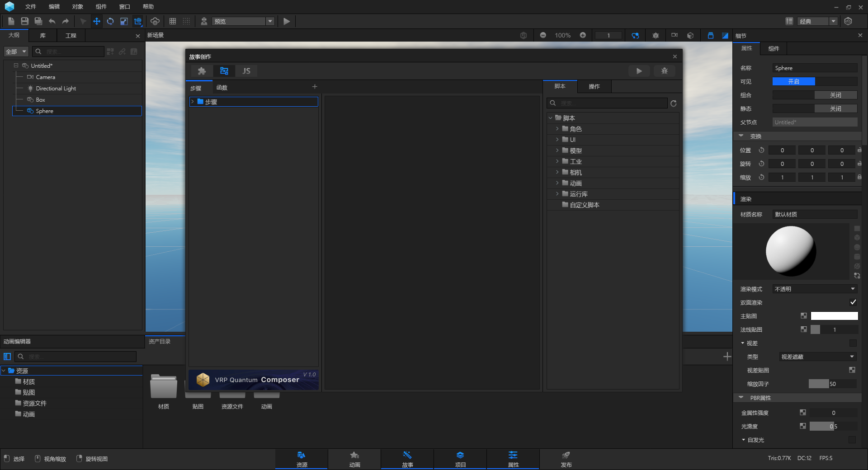
Task: Reset scale values icon
Action: point(761,177)
